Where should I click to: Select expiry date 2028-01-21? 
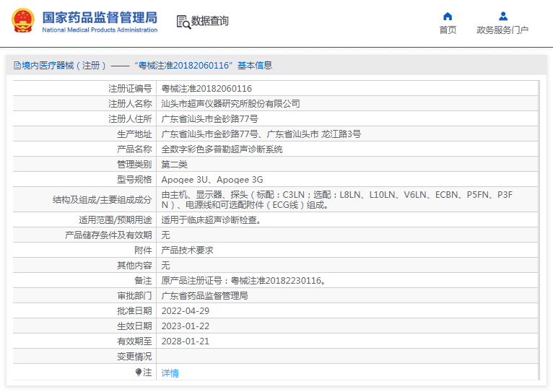(185, 341)
